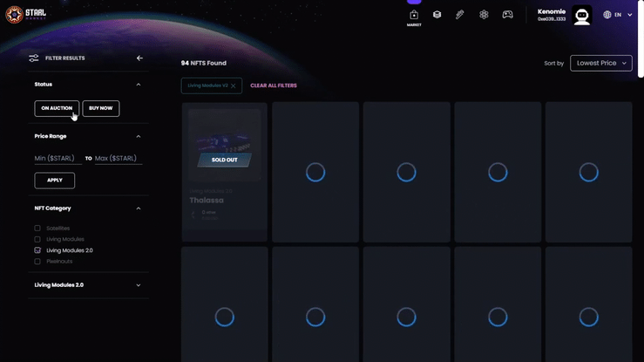Open the game controller icon in the top navigation

[x=508, y=15]
